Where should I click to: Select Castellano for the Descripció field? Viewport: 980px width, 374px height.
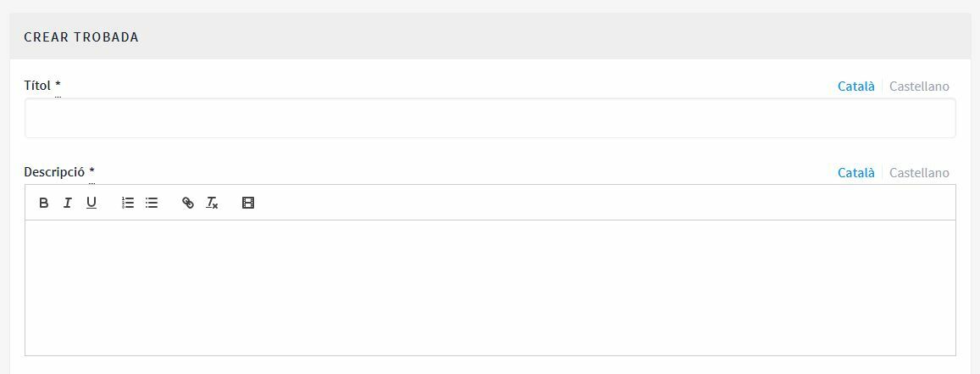click(x=919, y=173)
